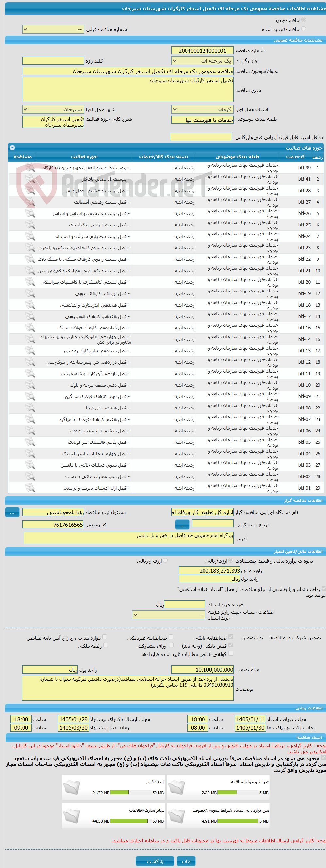Open the اطلاعات حساب جهت واریز dropdown

169,615
